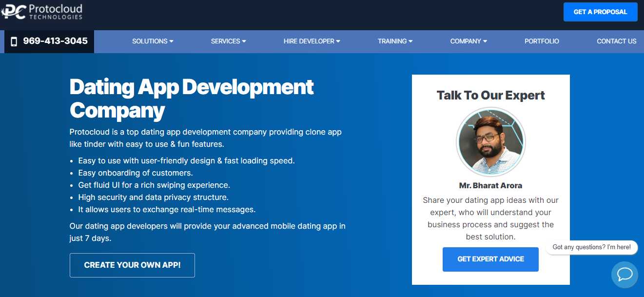Click the mobile phone icon

tap(14, 41)
